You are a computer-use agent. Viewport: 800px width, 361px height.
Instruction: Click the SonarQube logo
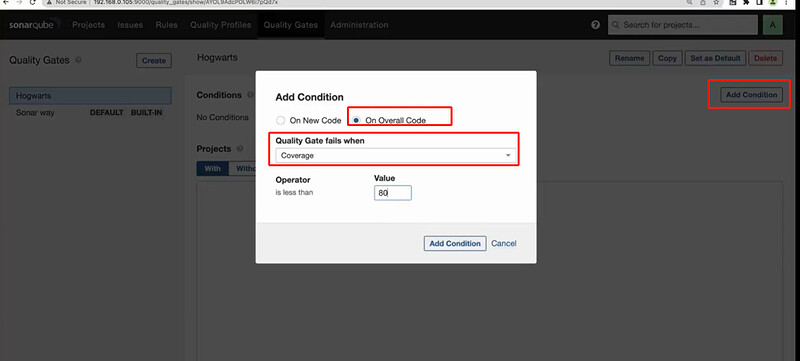tap(35, 24)
